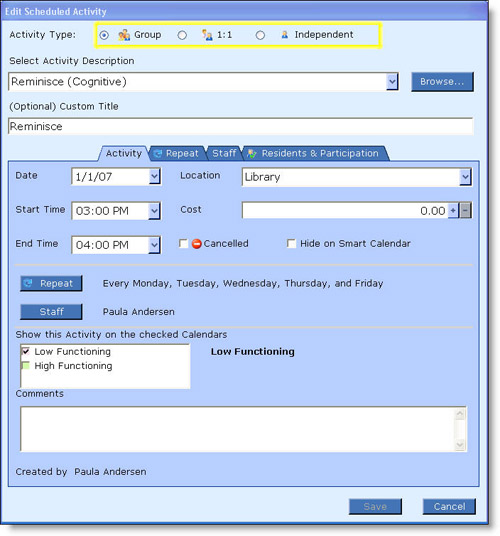Click the Browse... button
Viewport: 500px width, 536px height.
tap(442, 82)
